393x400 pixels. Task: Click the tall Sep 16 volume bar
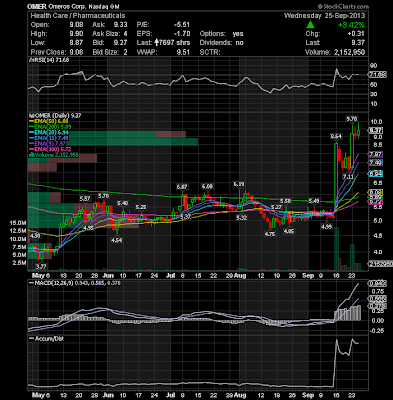click(x=337, y=249)
